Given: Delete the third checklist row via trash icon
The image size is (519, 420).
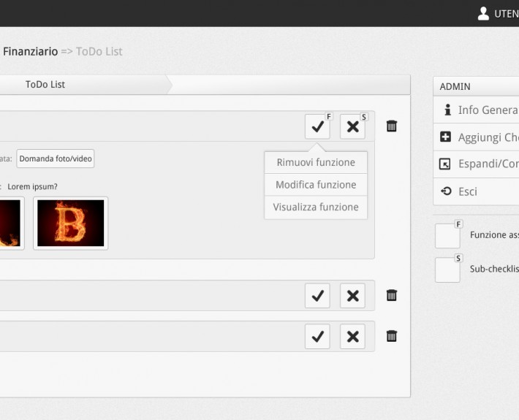Looking at the screenshot, I should click(x=392, y=336).
